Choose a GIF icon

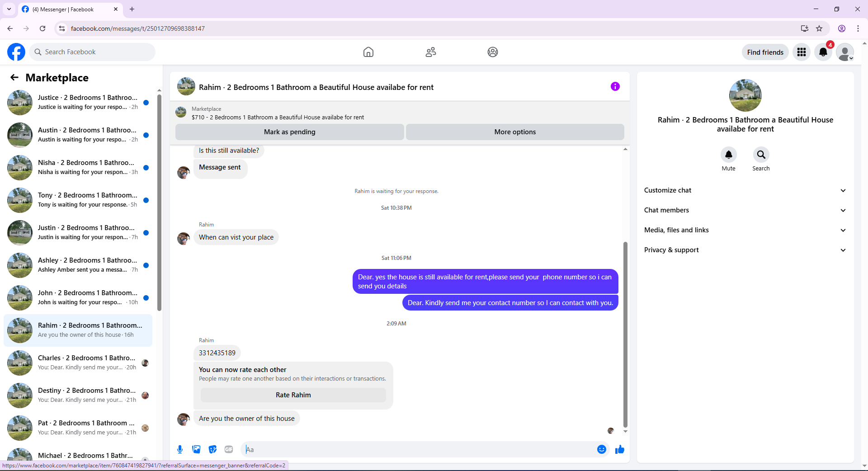pos(229,449)
